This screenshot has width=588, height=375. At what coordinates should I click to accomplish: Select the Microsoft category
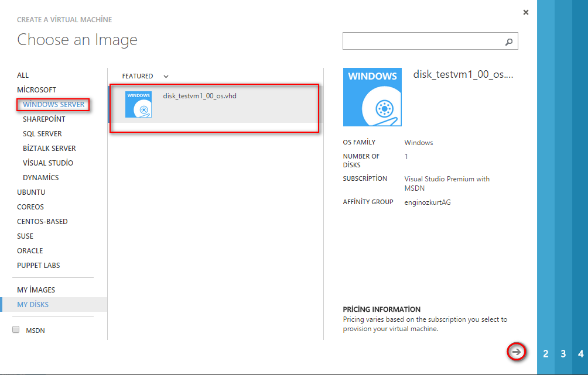tap(36, 90)
